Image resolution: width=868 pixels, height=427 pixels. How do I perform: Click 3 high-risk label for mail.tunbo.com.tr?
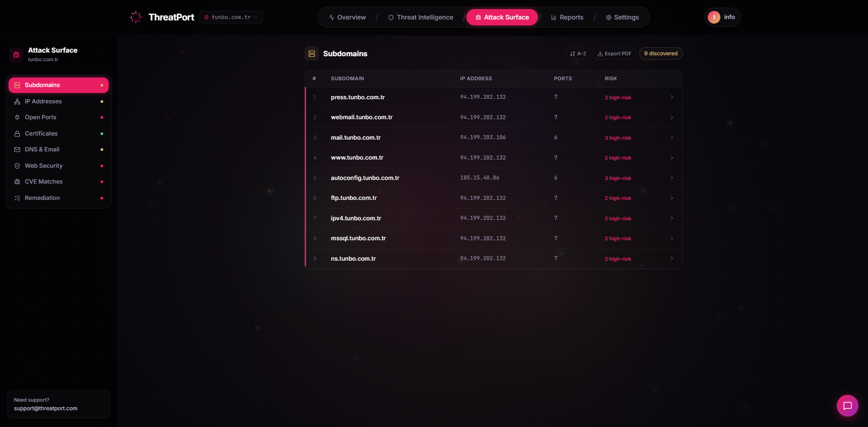618,138
